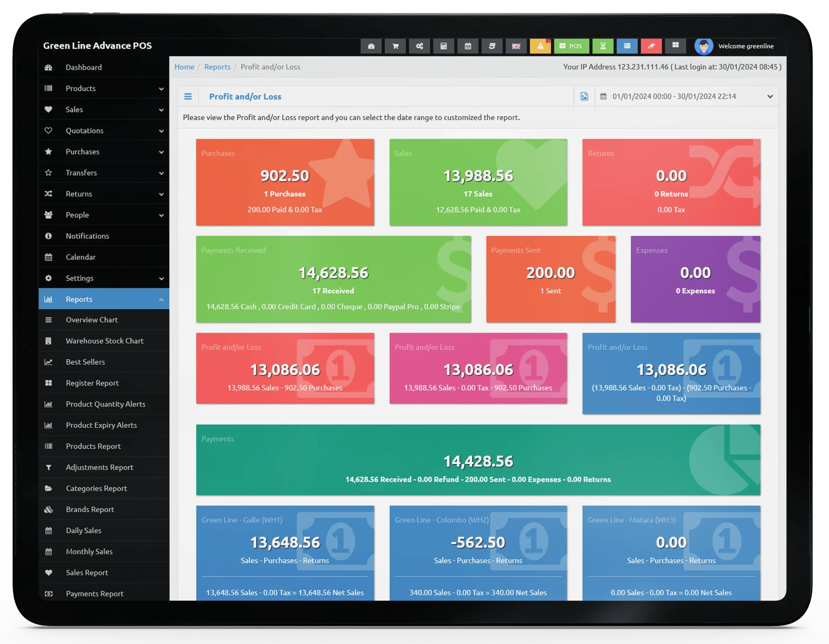
Task: Click the shopping cart icon in top bar
Action: pos(398,45)
